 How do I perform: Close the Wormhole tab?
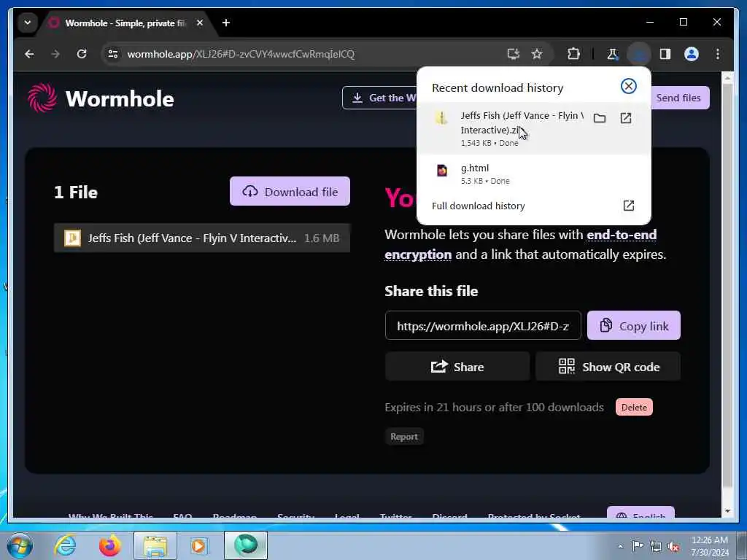[x=200, y=23]
